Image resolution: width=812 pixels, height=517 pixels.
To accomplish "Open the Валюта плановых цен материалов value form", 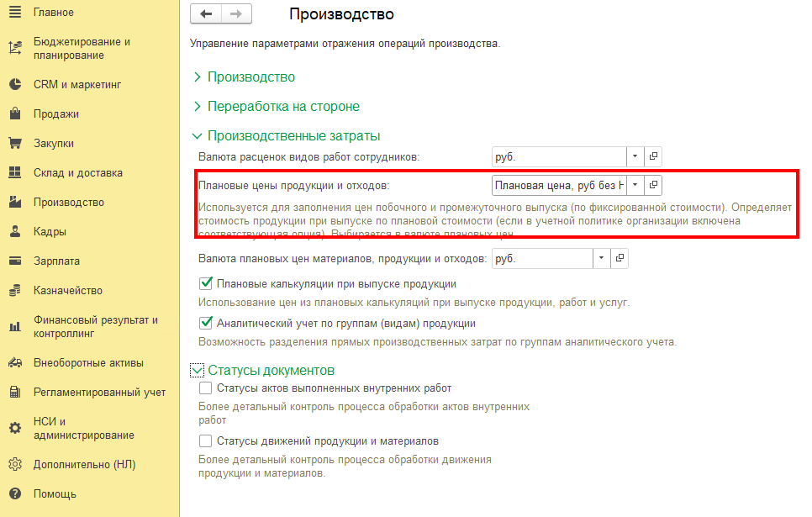I will [x=620, y=259].
